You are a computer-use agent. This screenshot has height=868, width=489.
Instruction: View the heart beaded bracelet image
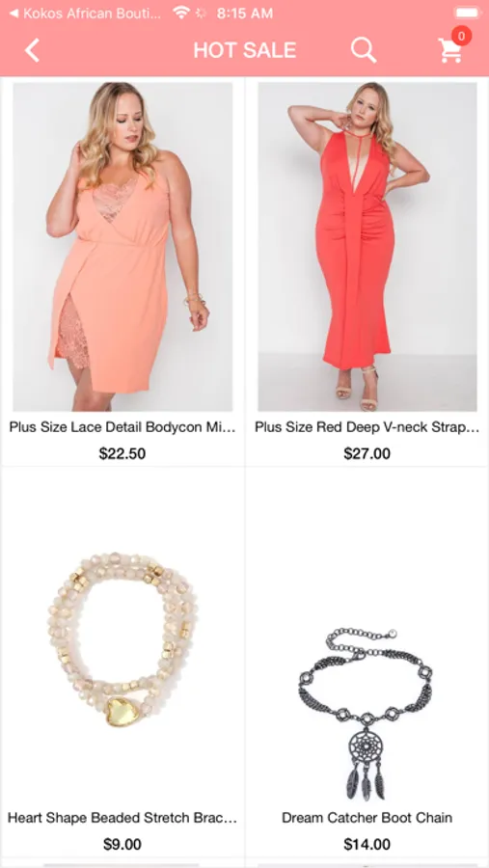click(x=122, y=639)
